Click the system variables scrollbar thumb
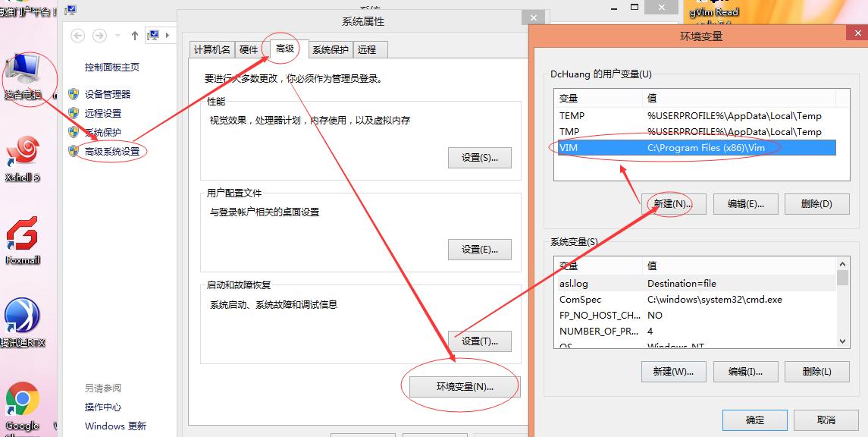The image size is (868, 437). pyautogui.click(x=843, y=277)
